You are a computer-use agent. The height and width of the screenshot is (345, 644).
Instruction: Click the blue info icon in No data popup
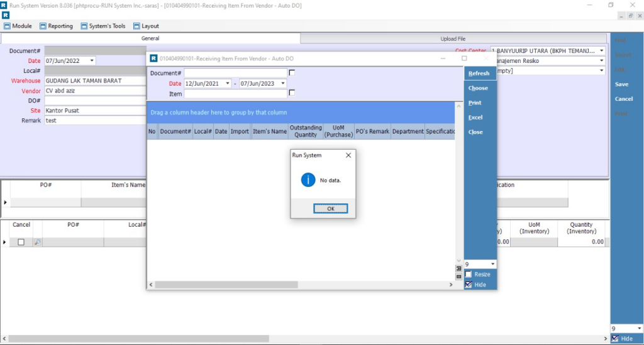(308, 180)
